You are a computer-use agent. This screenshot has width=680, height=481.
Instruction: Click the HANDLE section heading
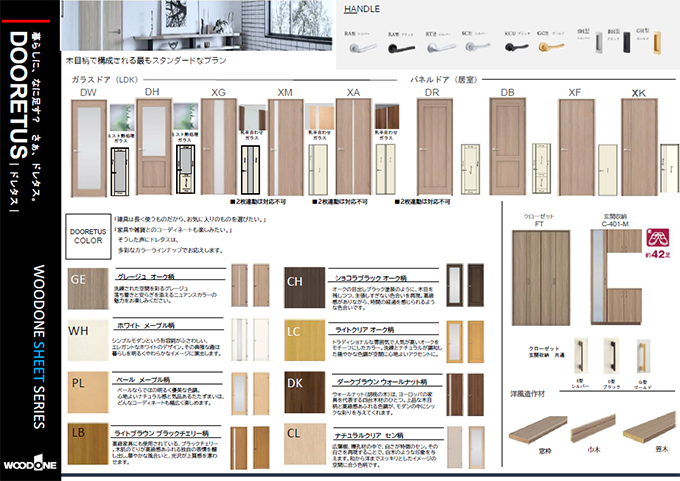click(361, 9)
